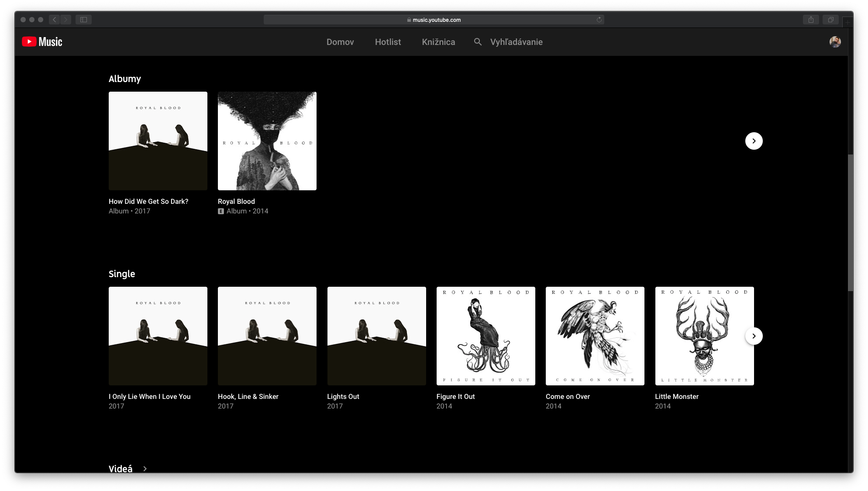The height and width of the screenshot is (491, 868).
Task: Click How Did We Get So Dark? title link
Action: tap(148, 201)
